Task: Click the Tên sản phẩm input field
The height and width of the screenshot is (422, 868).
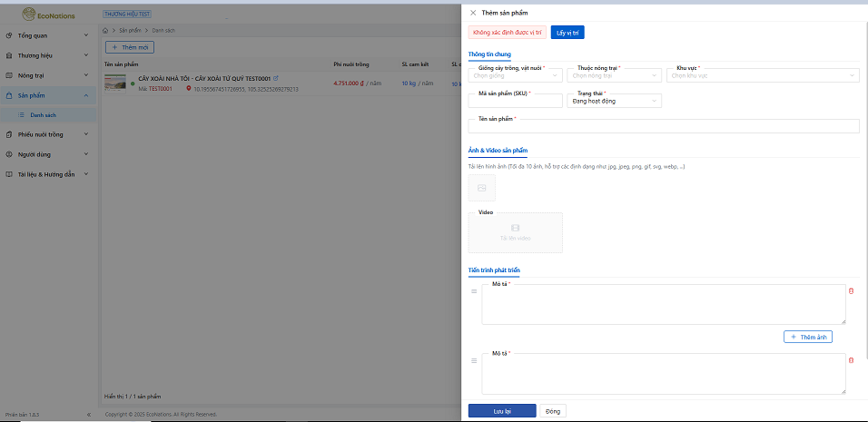Action: tap(663, 127)
